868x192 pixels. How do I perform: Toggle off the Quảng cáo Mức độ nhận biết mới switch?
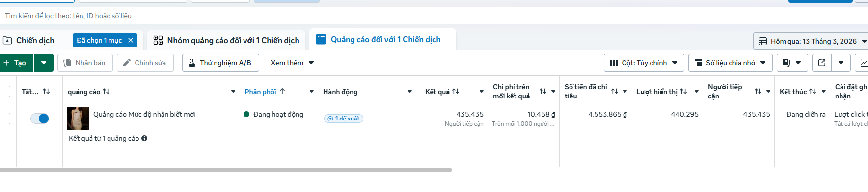39,119
